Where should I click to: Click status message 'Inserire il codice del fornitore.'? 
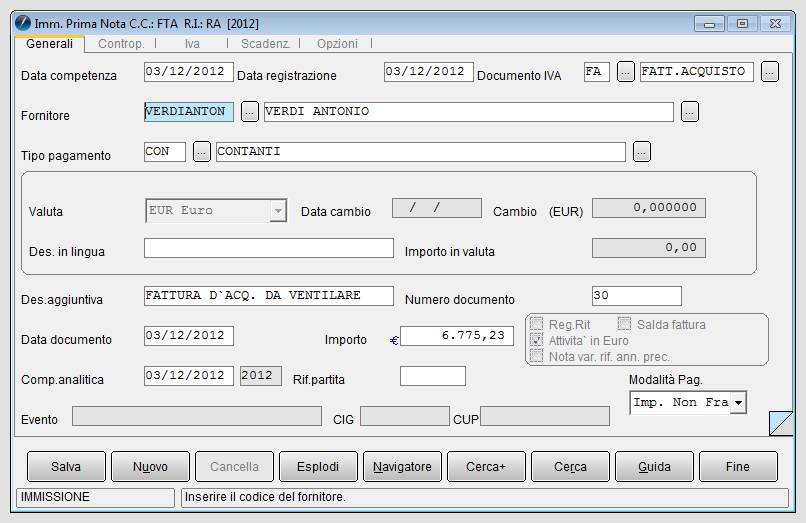[265, 497]
